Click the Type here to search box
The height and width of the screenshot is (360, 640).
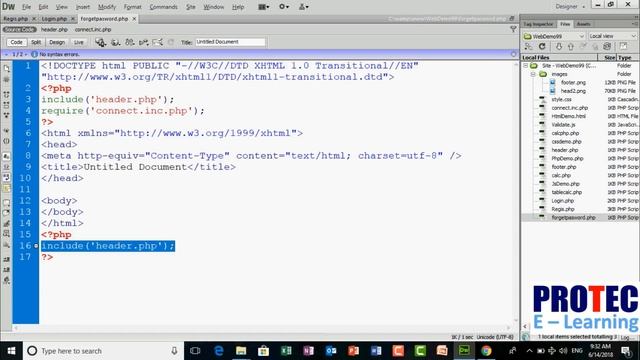[x=103, y=351]
